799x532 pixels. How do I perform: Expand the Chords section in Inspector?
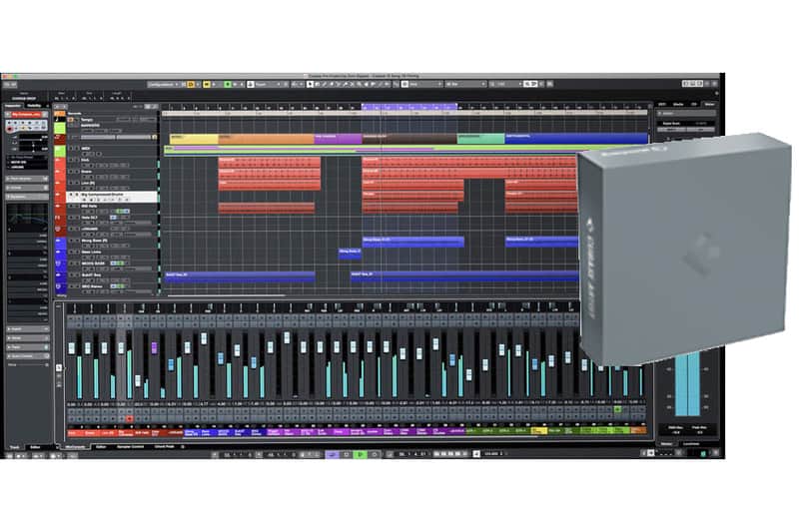click(27, 188)
